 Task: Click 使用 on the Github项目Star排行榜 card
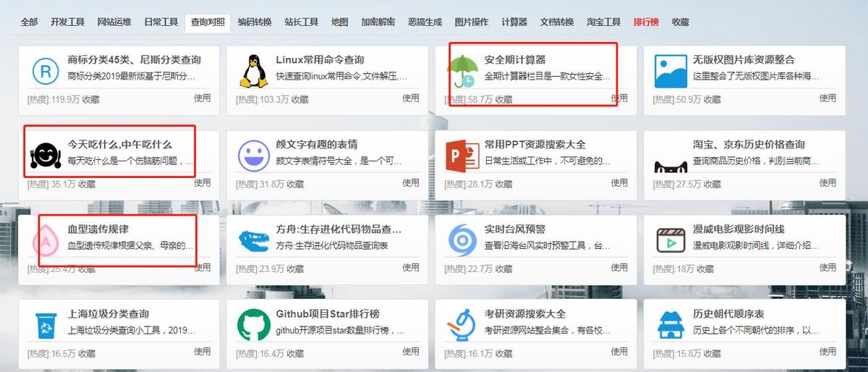[411, 352]
